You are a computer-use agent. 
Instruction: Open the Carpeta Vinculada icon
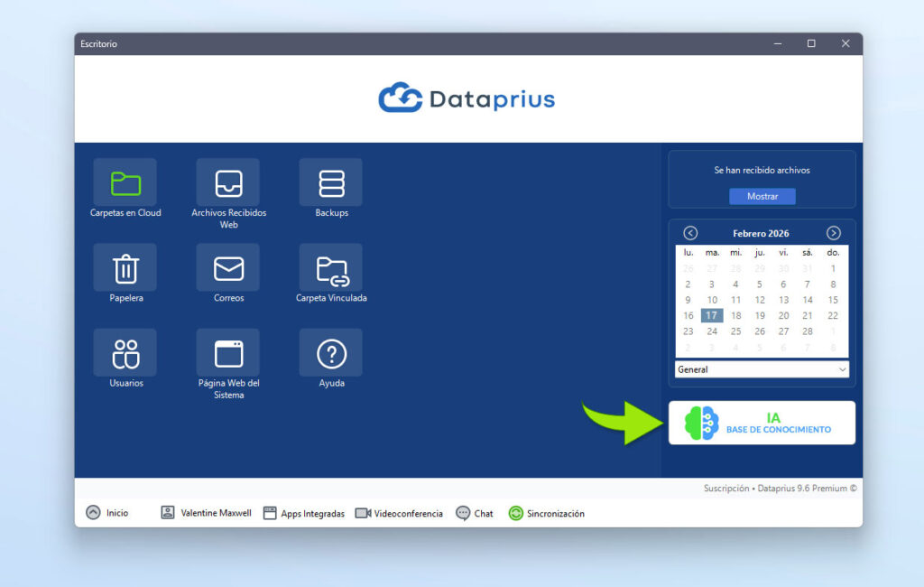click(x=331, y=268)
